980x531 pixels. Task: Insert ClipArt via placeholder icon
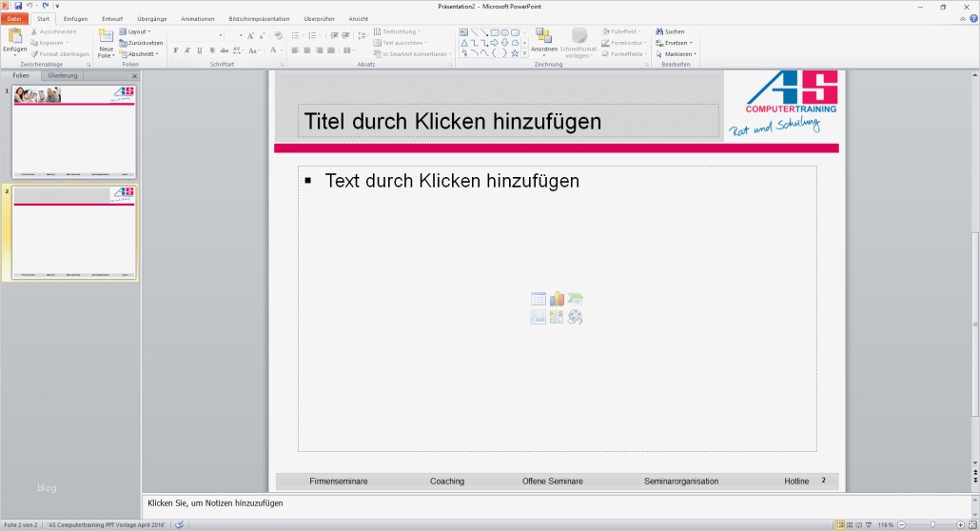pos(557,317)
